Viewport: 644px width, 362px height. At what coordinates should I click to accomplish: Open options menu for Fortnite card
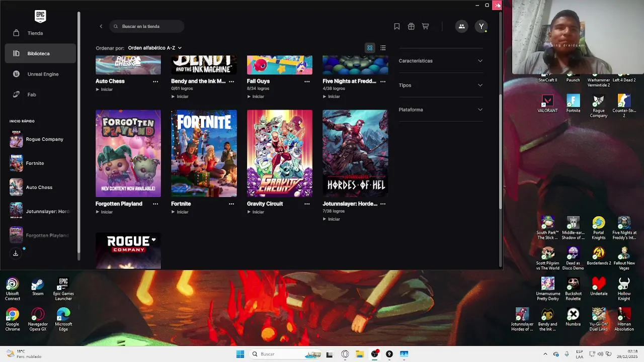point(231,204)
